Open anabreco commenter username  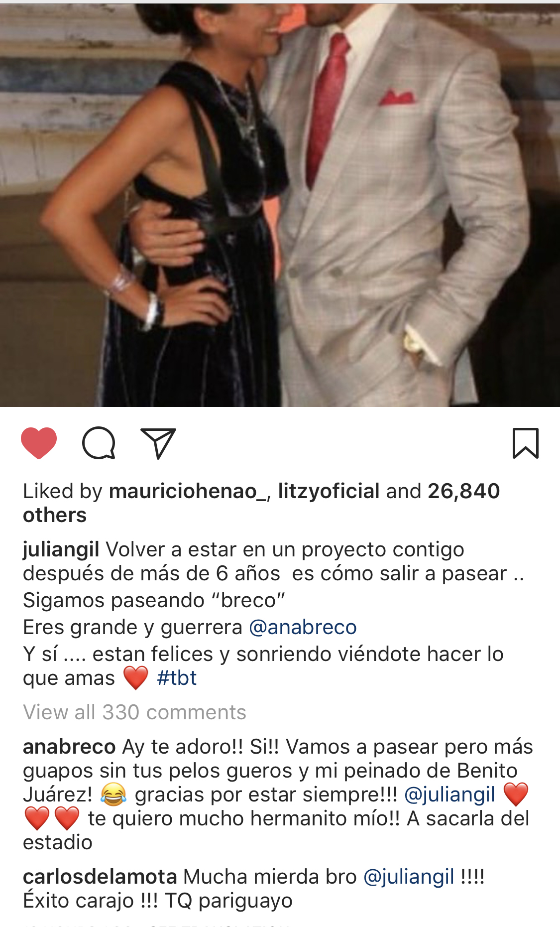69,747
